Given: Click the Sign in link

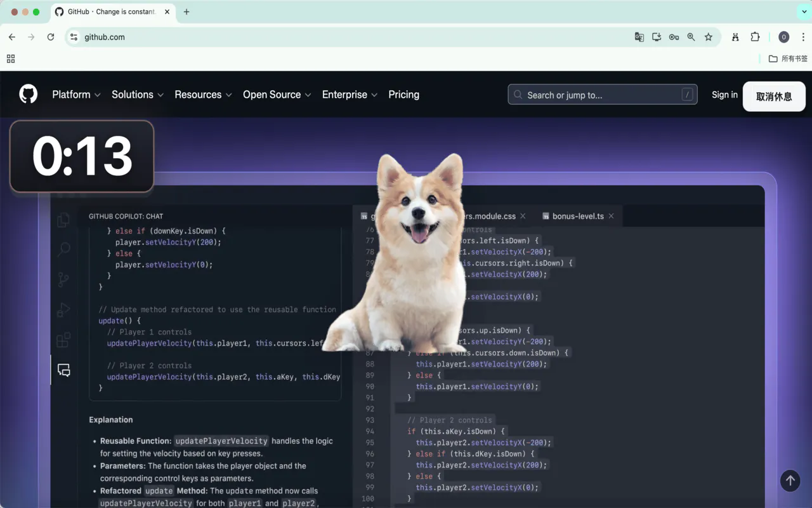Looking at the screenshot, I should click(724, 95).
